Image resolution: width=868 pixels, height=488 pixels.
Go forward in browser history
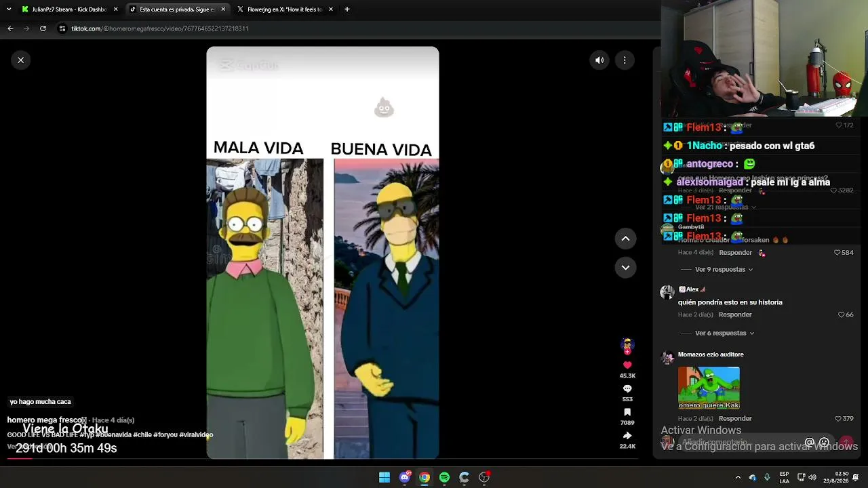click(26, 28)
